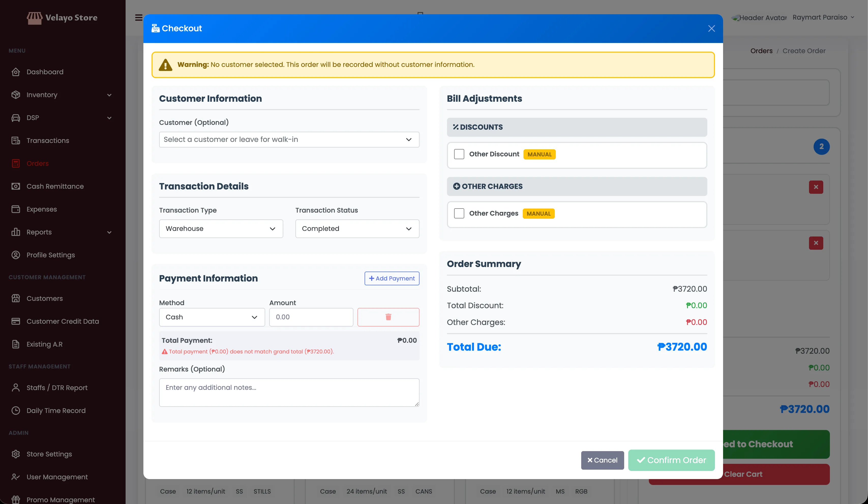Go to Dashboard menu item

tap(45, 72)
